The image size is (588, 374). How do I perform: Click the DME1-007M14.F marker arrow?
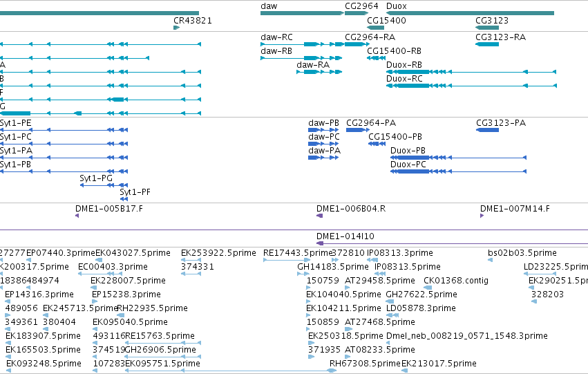[x=482, y=216]
